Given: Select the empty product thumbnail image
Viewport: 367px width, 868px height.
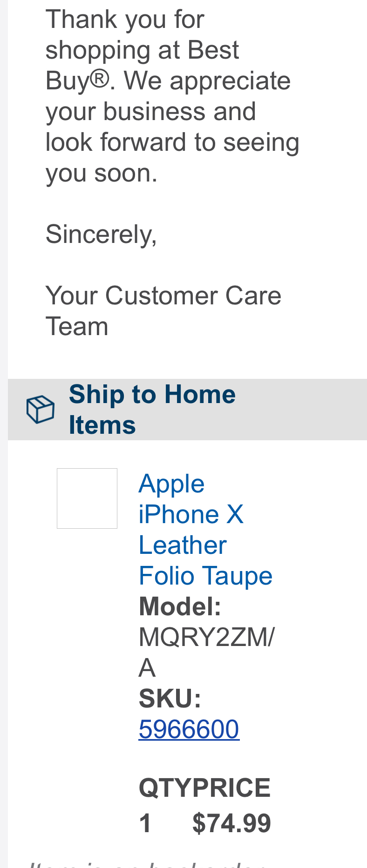Looking at the screenshot, I should 87,498.
